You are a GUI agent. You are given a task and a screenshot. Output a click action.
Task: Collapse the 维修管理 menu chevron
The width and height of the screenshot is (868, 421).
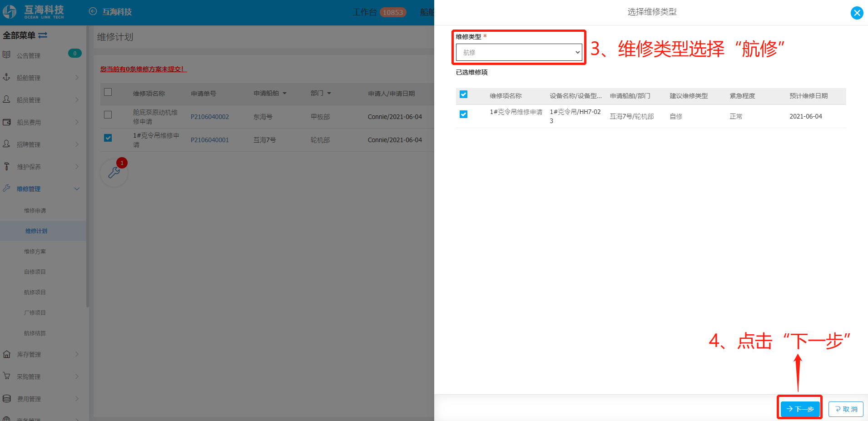[77, 189]
